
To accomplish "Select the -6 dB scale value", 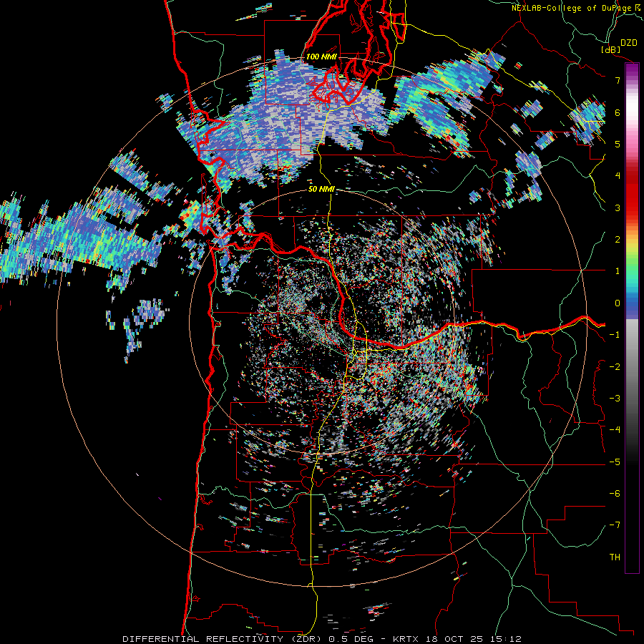I will click(615, 493).
